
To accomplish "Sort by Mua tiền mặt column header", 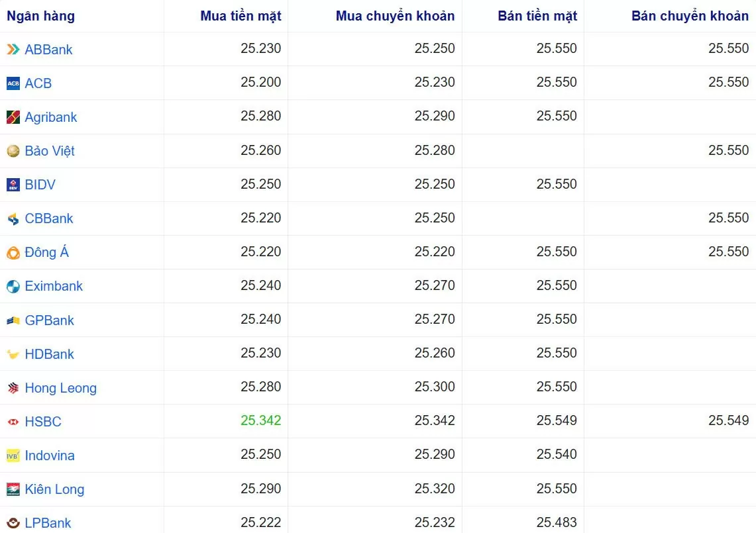I will 241,16.
